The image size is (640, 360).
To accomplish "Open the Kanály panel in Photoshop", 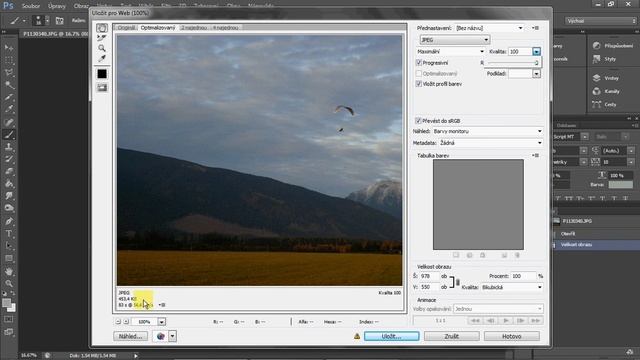I will pos(606,91).
